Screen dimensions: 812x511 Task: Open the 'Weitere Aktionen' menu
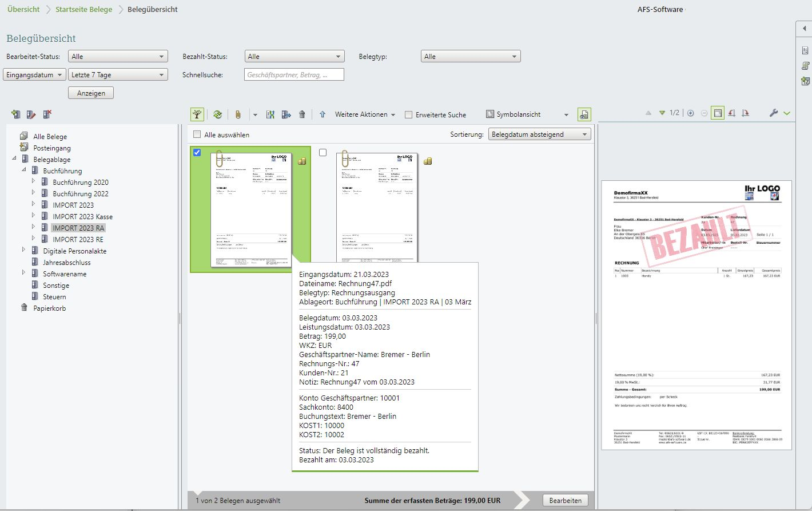click(365, 114)
